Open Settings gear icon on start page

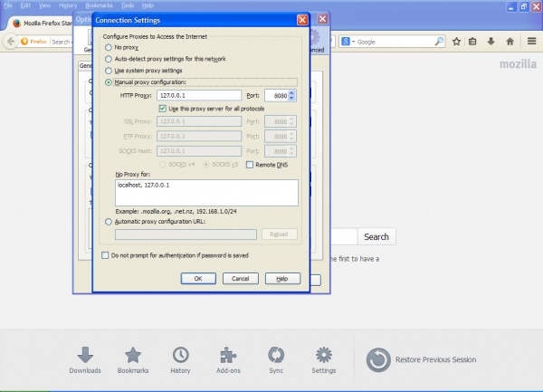(323, 360)
